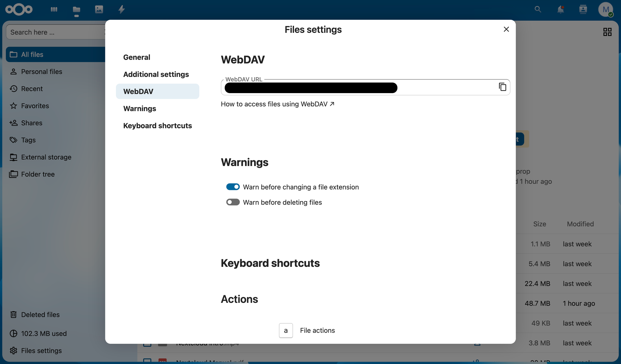Close the Files settings dialog
This screenshot has height=364, width=621.
506,29
